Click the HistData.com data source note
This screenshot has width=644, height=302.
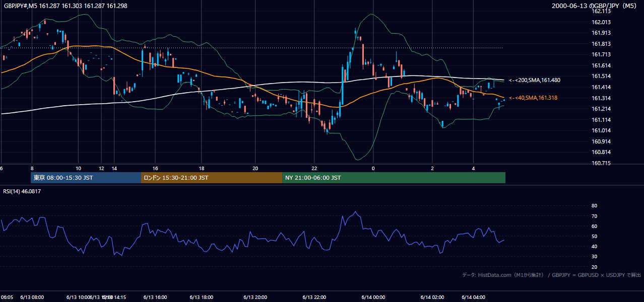551,275
